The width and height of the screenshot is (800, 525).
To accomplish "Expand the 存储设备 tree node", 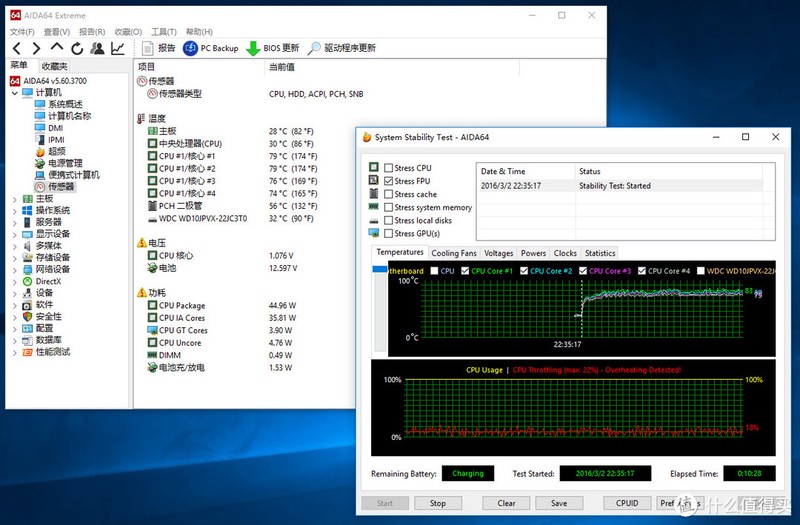I will [x=14, y=258].
